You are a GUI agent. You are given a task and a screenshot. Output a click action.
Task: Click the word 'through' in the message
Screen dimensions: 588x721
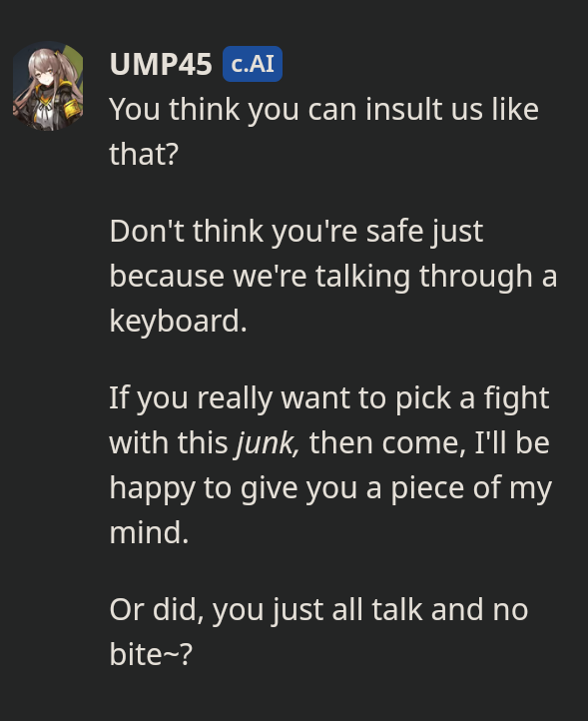pyautogui.click(x=475, y=277)
